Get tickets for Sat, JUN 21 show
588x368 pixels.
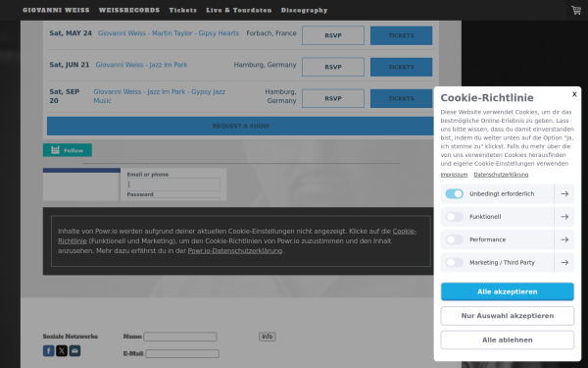pyautogui.click(x=401, y=67)
